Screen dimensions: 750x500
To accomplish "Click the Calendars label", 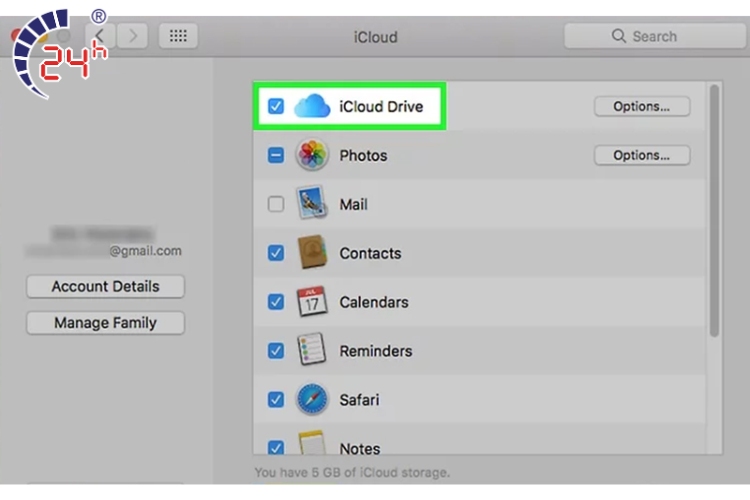I will [374, 302].
